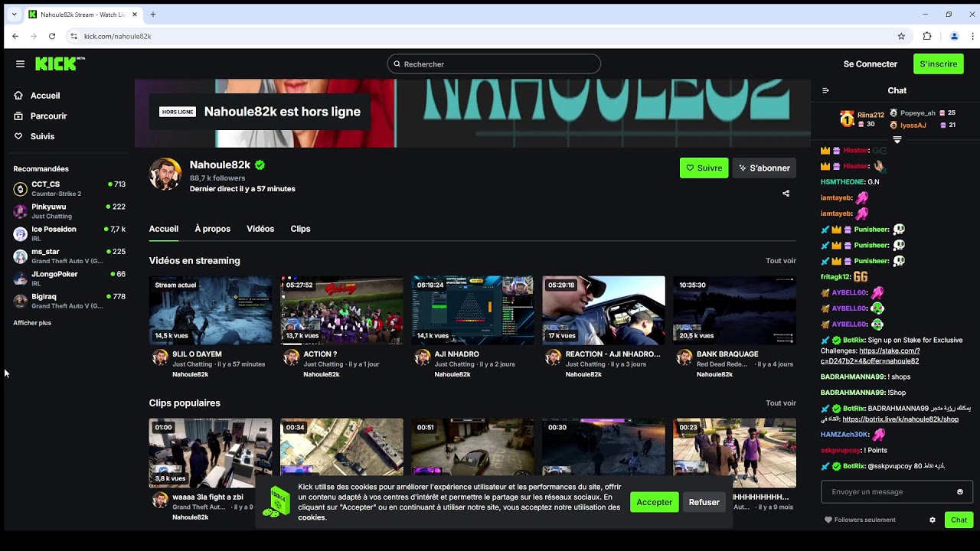The width and height of the screenshot is (980, 551).
Task: Click the Se Connecter button
Action: click(871, 64)
